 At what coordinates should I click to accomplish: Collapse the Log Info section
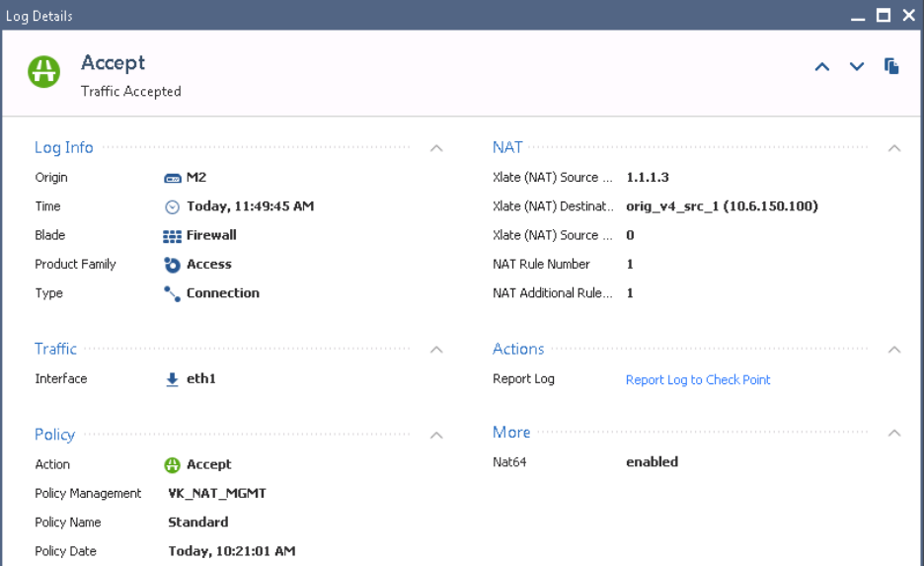pyautogui.click(x=436, y=148)
